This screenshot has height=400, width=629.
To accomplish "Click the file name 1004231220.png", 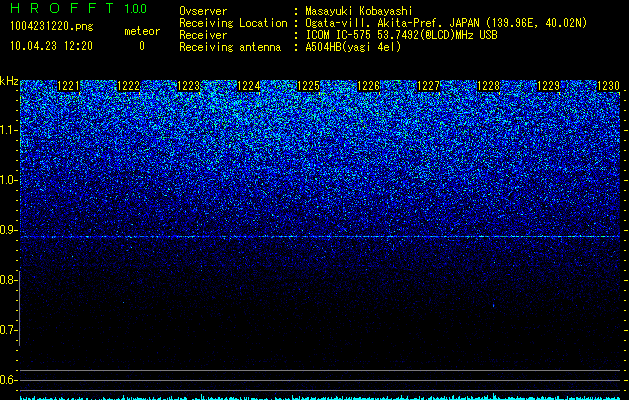I will (x=52, y=26).
